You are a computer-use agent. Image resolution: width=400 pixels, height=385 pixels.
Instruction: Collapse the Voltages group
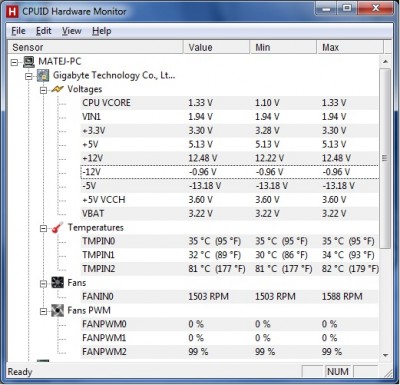tap(43, 90)
